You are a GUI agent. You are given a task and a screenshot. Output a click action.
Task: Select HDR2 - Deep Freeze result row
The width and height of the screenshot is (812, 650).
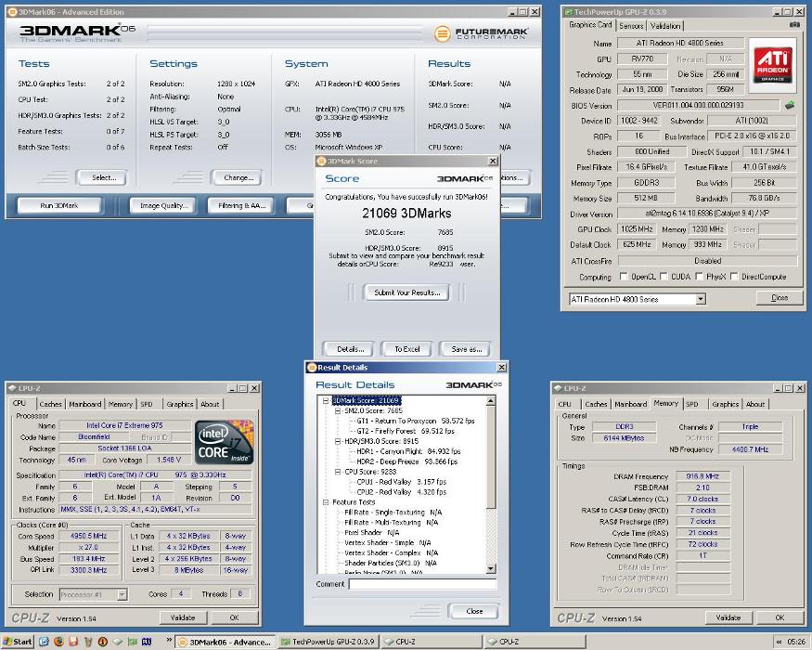point(407,461)
